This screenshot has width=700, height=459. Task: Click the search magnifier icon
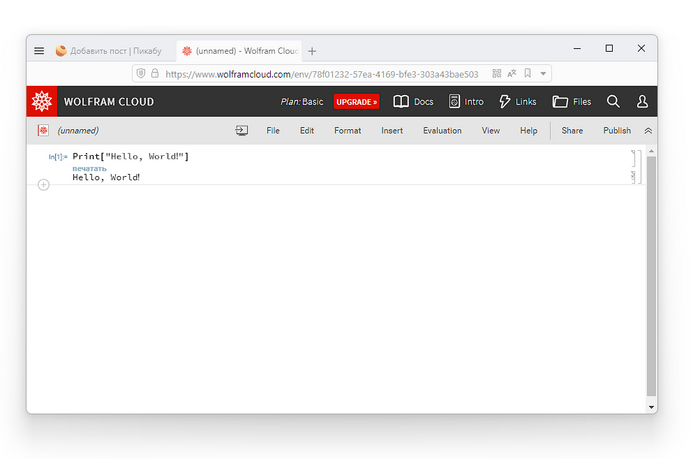[613, 101]
